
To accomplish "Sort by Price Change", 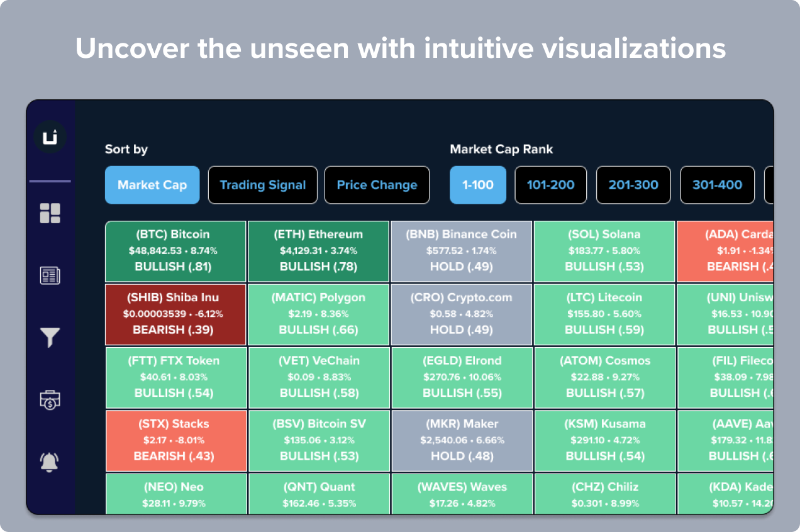I will (377, 185).
